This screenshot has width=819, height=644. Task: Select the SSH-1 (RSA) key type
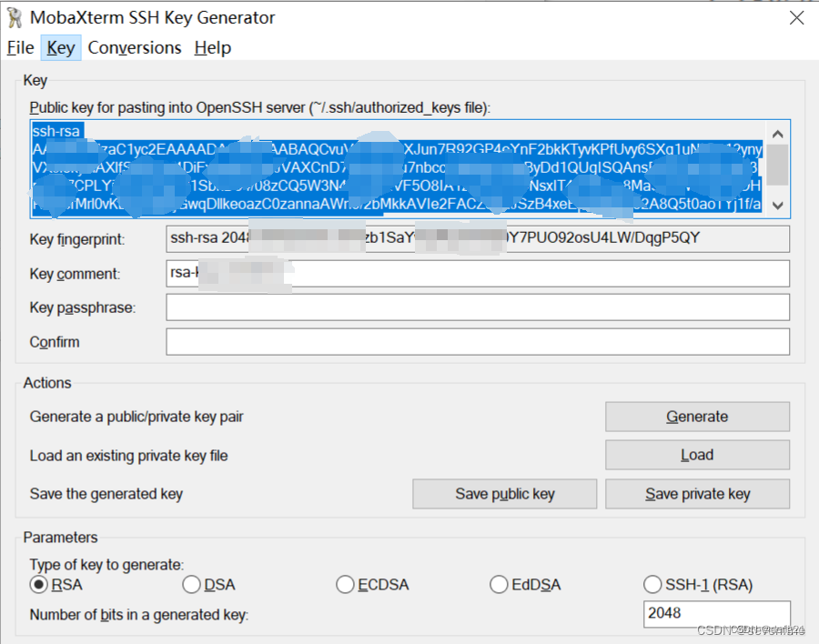[x=652, y=585]
